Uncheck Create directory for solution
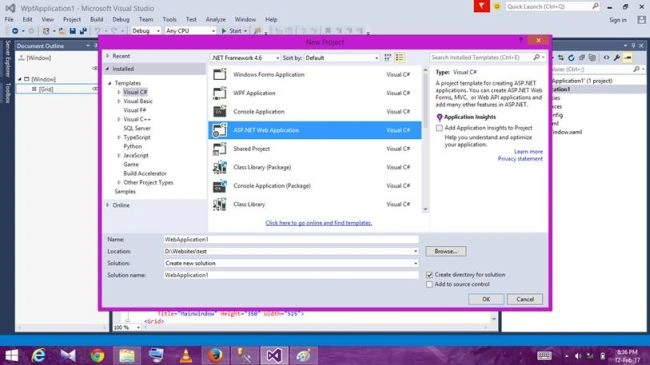 point(429,275)
